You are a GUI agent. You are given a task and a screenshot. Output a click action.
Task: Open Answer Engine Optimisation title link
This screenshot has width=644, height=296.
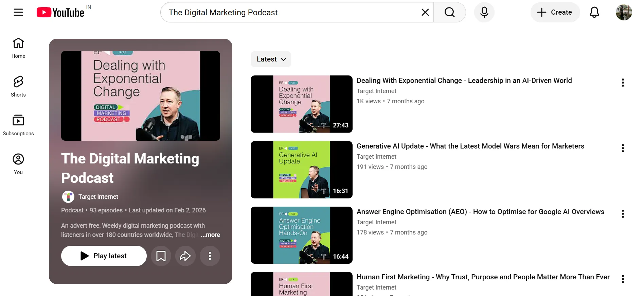coord(480,212)
